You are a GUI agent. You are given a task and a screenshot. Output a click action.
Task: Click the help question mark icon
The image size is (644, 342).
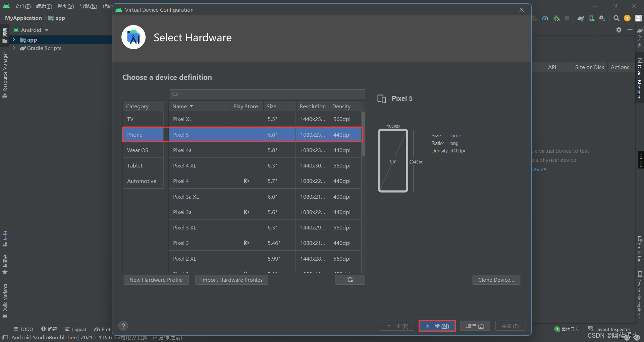(123, 326)
